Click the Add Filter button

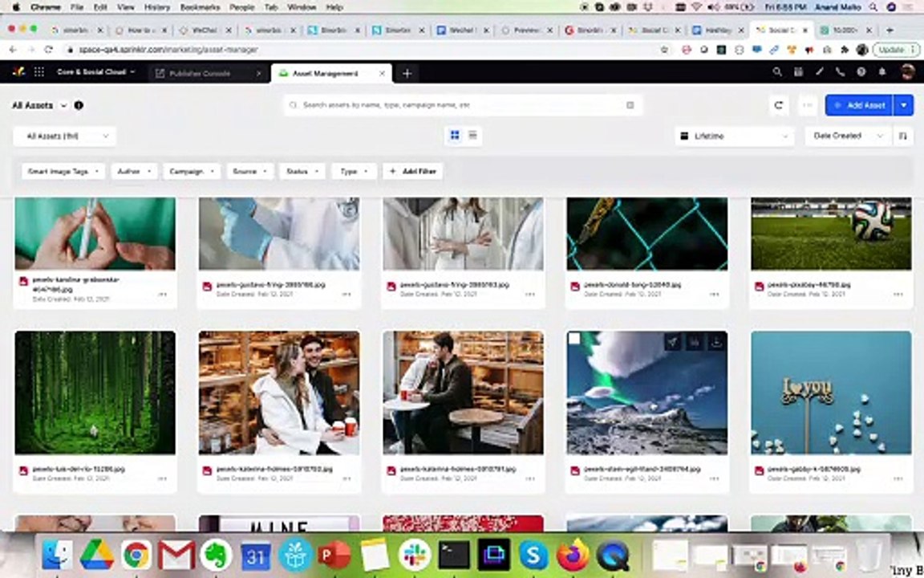click(413, 172)
